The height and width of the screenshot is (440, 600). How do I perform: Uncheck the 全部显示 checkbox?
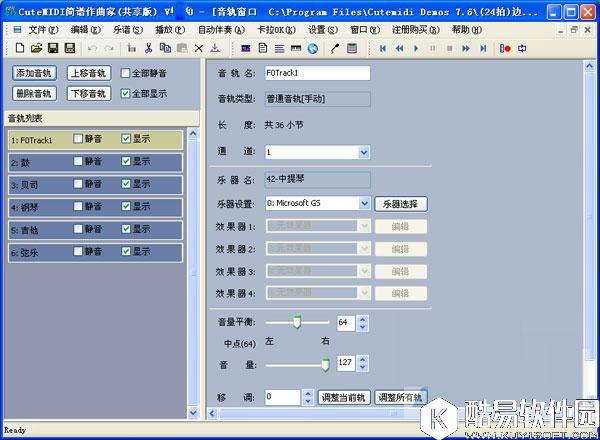coord(125,93)
